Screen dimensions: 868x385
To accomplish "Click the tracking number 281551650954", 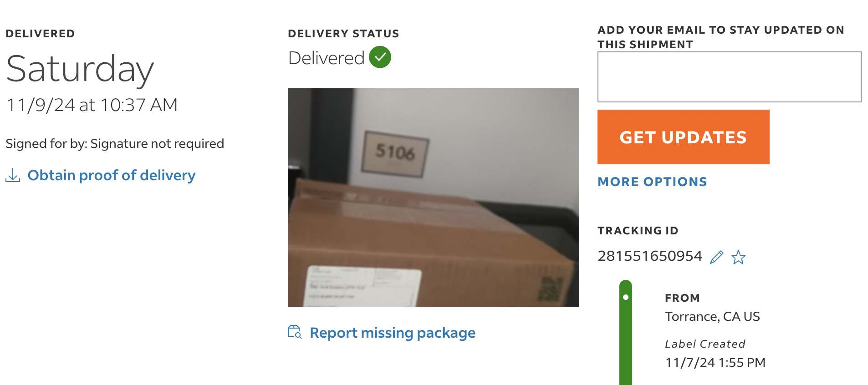I will pos(650,256).
